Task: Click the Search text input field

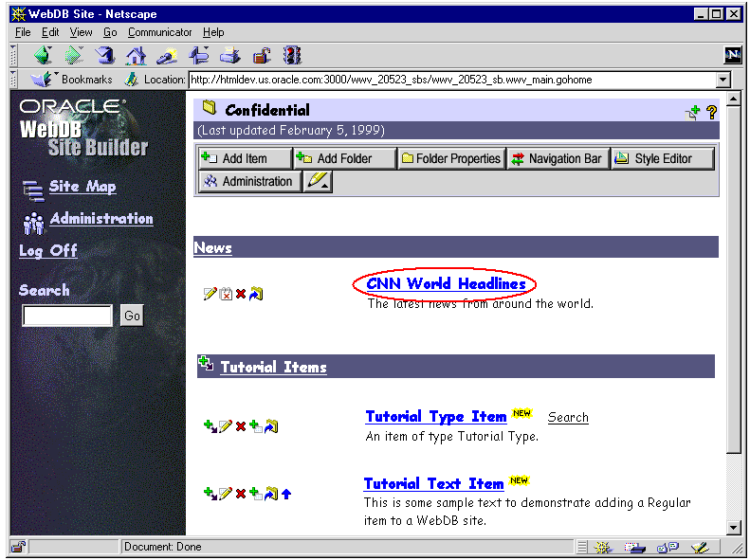Action: [x=67, y=316]
